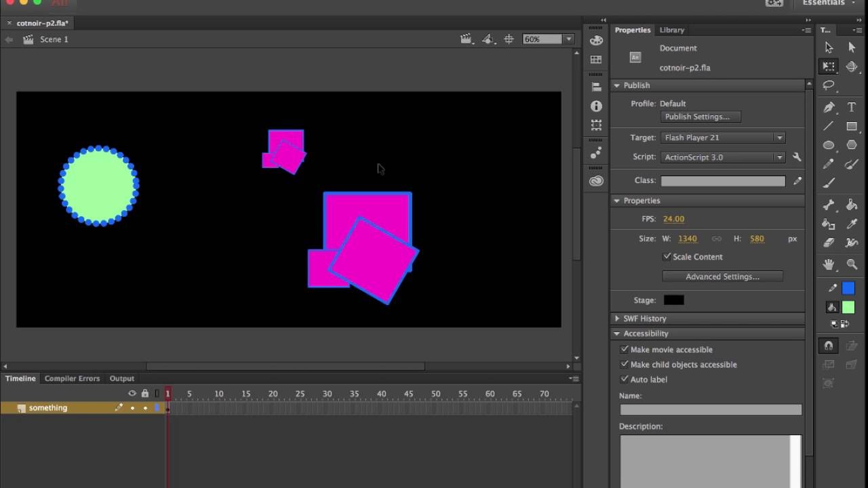
Task: Switch to the Properties tab
Action: [632, 30]
